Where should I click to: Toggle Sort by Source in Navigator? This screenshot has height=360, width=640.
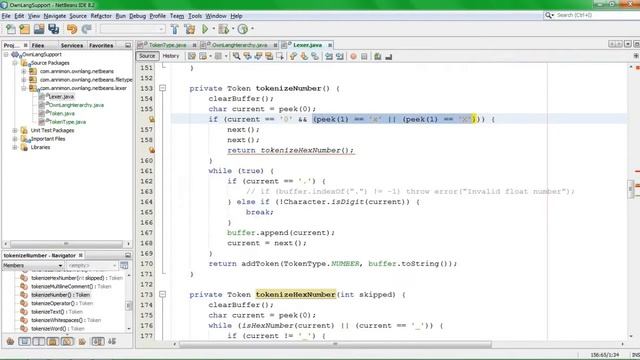click(112, 341)
